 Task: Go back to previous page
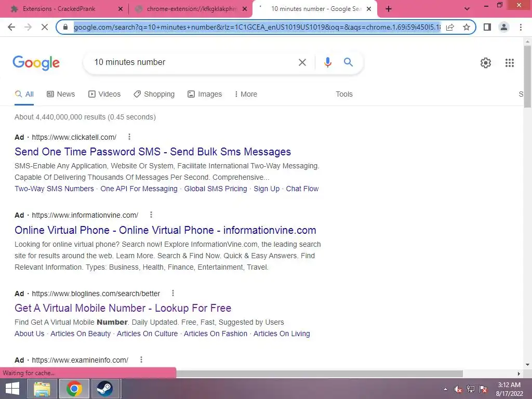coord(11,27)
